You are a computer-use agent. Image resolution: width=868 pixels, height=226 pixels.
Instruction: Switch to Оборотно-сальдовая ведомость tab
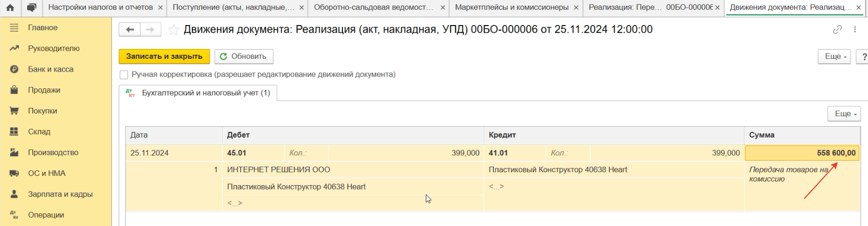[374, 8]
